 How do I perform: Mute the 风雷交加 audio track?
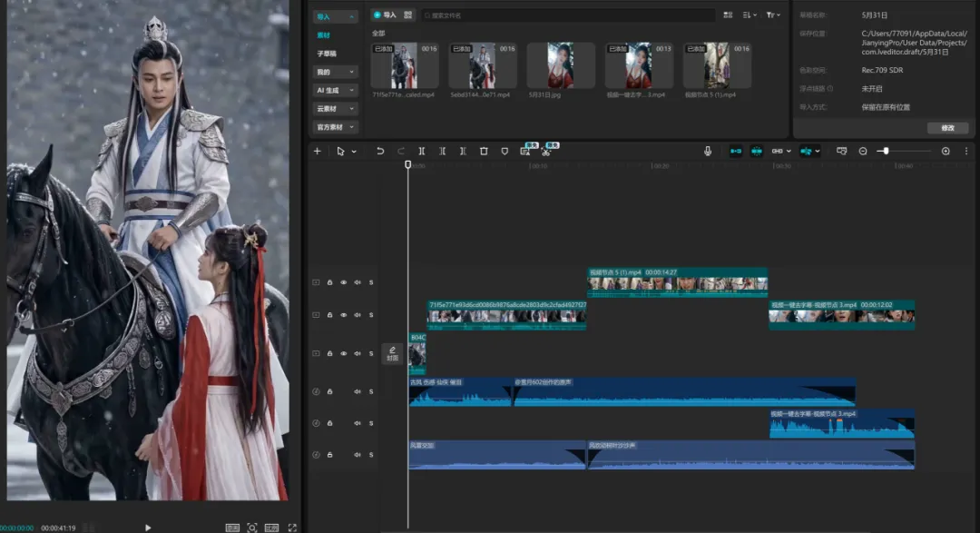pyautogui.click(x=357, y=455)
